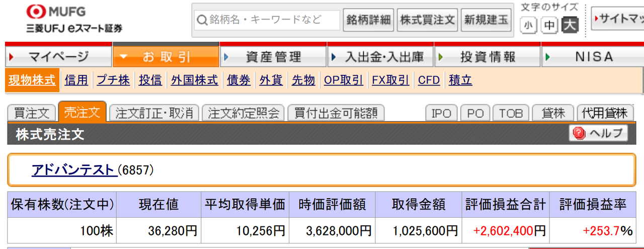Viewport: 644px width, 249px height.
Task: Open the TOB tab
Action: tap(510, 113)
